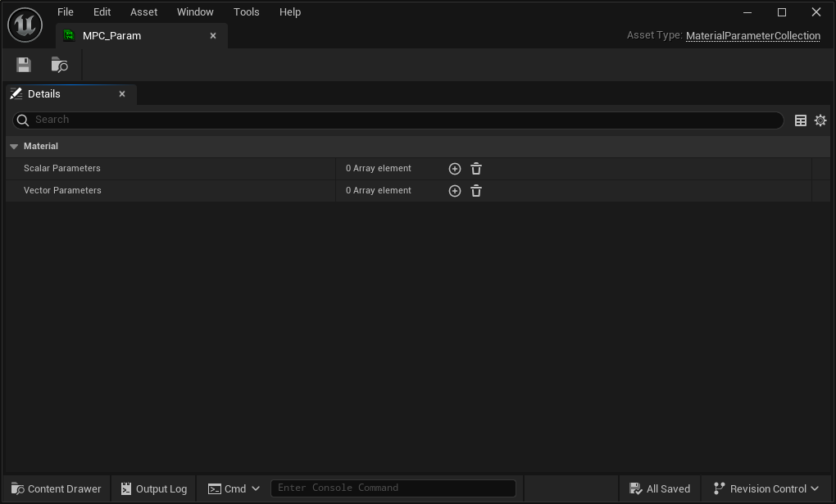
Task: Open Details panel settings gear
Action: tap(820, 120)
